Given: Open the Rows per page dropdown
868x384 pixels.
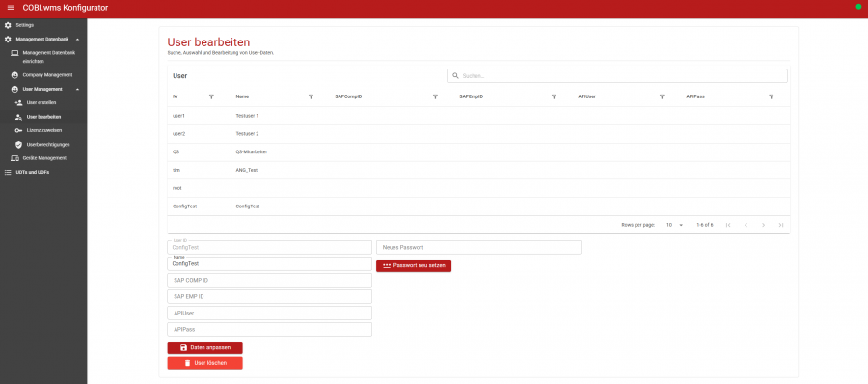Looking at the screenshot, I should 674,225.
